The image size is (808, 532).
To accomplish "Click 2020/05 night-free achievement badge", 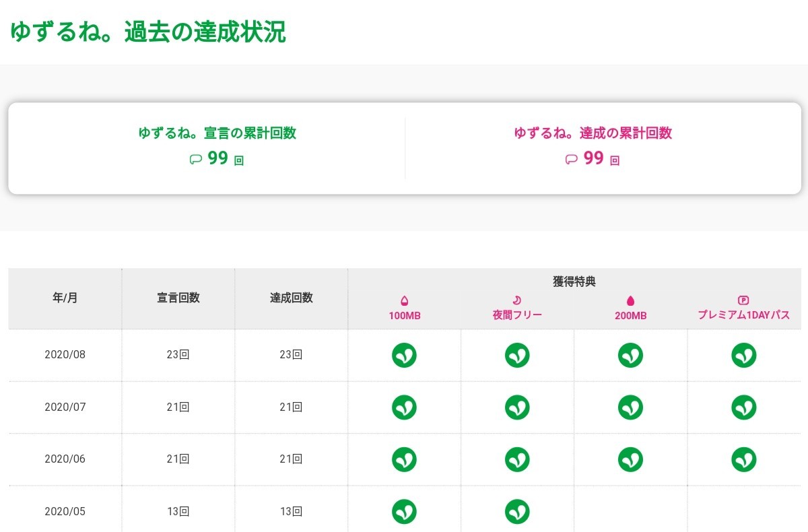I will (517, 511).
